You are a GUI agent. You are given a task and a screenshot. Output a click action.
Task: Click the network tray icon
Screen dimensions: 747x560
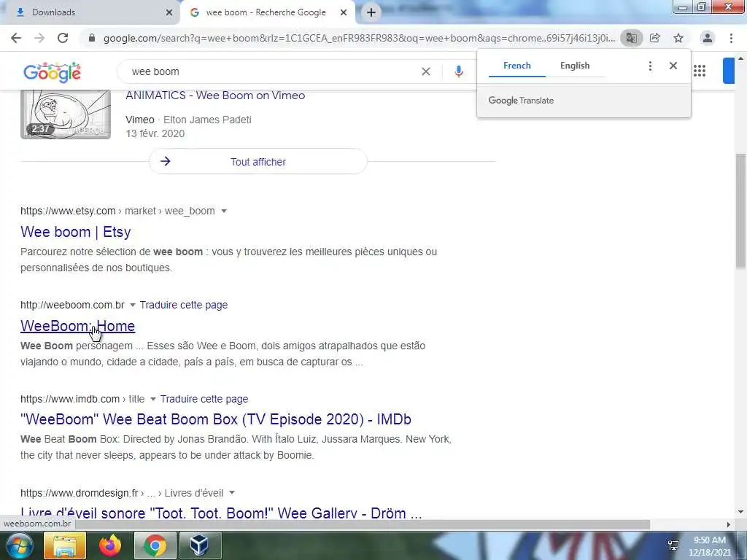click(x=673, y=545)
